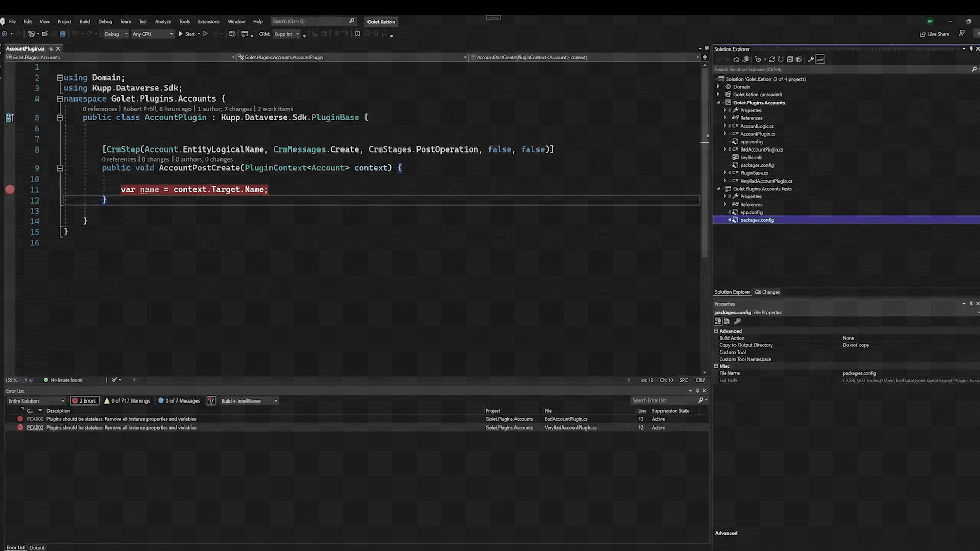Open the Entire Solution scope dropdown
This screenshot has height=551, width=980.
36,400
